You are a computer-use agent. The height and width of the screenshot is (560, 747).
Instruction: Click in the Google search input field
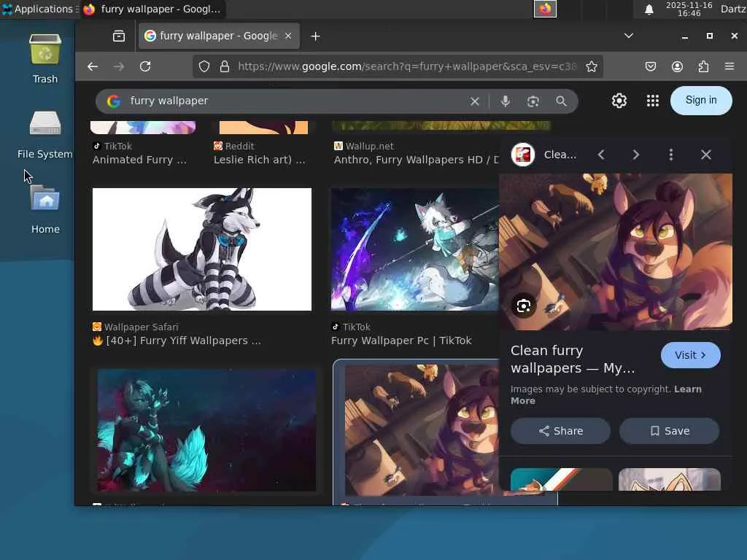pyautogui.click(x=295, y=101)
